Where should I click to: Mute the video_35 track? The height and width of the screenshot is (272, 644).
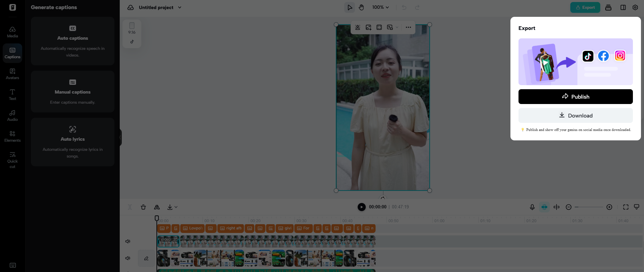point(128,241)
